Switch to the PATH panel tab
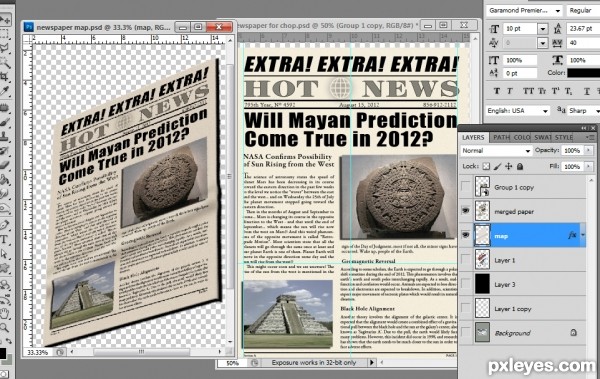The height and width of the screenshot is (379, 600). pyautogui.click(x=501, y=137)
